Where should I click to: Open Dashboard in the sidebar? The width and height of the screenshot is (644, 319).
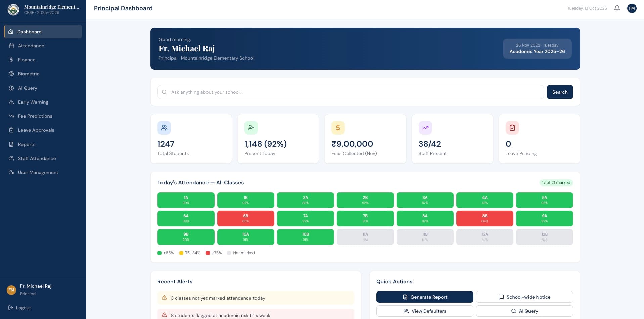click(43, 32)
